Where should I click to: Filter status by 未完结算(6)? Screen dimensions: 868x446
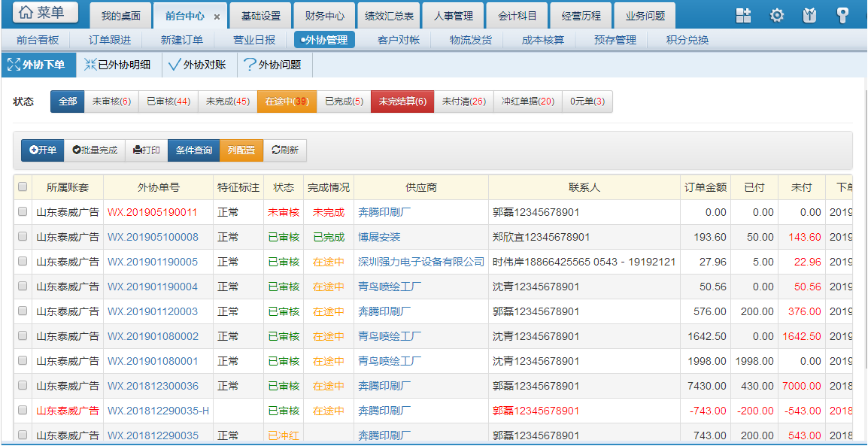402,102
